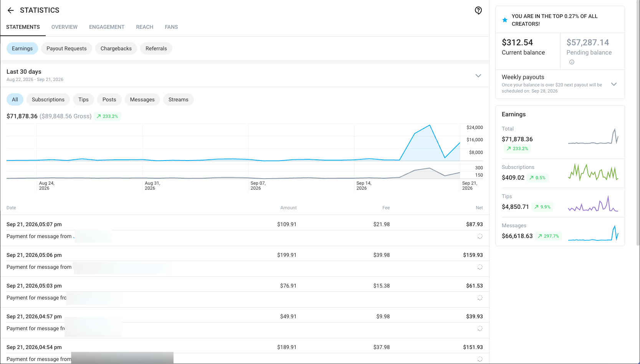Screen dimensions: 640x364
Task: Click the $199.91 amount cell
Action: (287, 255)
